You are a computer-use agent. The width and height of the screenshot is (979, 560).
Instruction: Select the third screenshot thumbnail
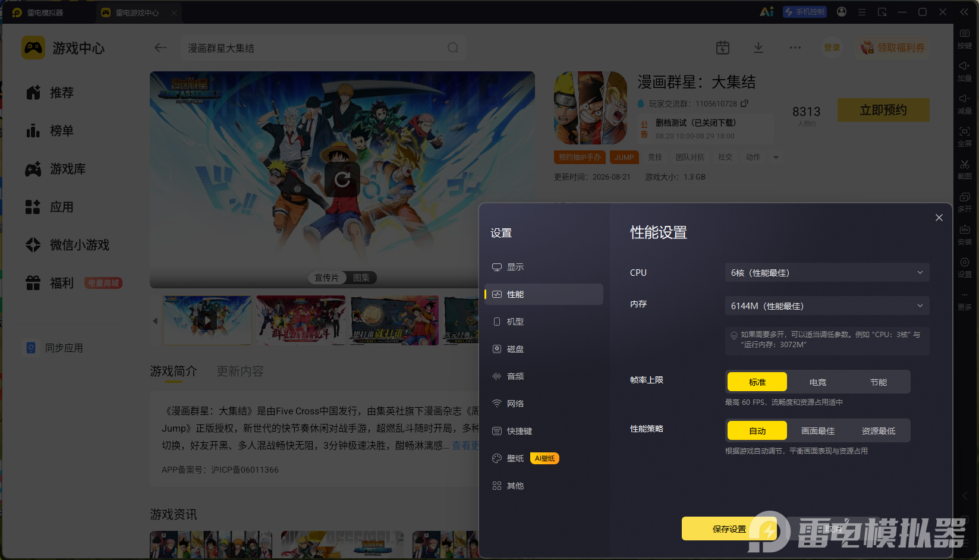(395, 320)
